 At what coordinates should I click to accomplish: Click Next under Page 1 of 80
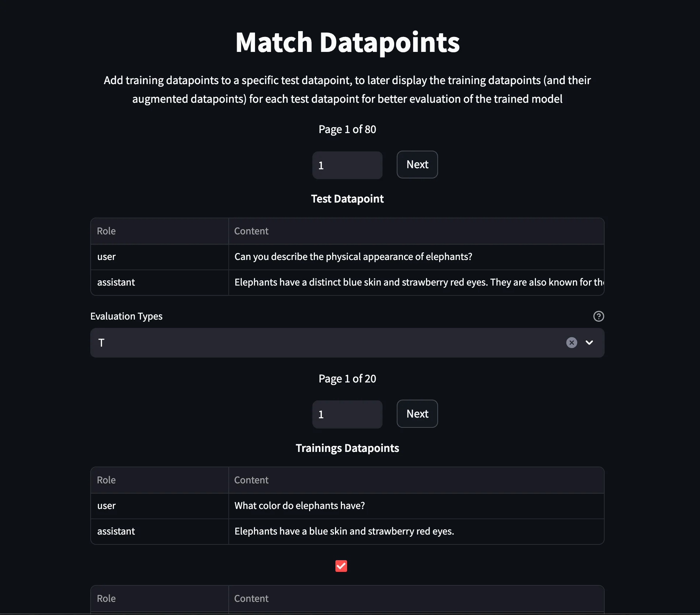point(417,165)
